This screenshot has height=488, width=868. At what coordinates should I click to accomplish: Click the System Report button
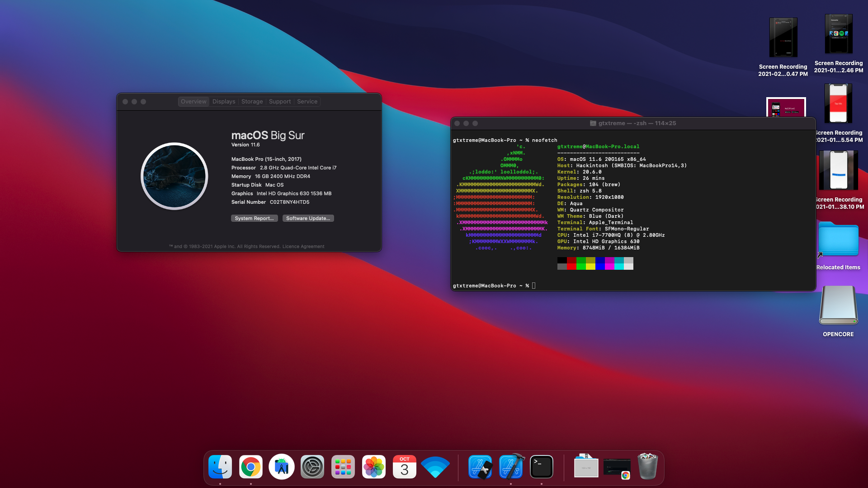tap(254, 218)
